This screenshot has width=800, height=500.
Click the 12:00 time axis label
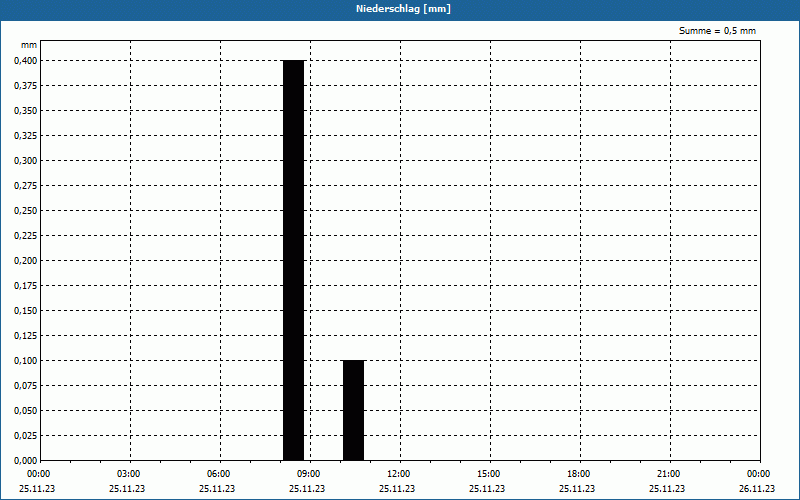[398, 474]
